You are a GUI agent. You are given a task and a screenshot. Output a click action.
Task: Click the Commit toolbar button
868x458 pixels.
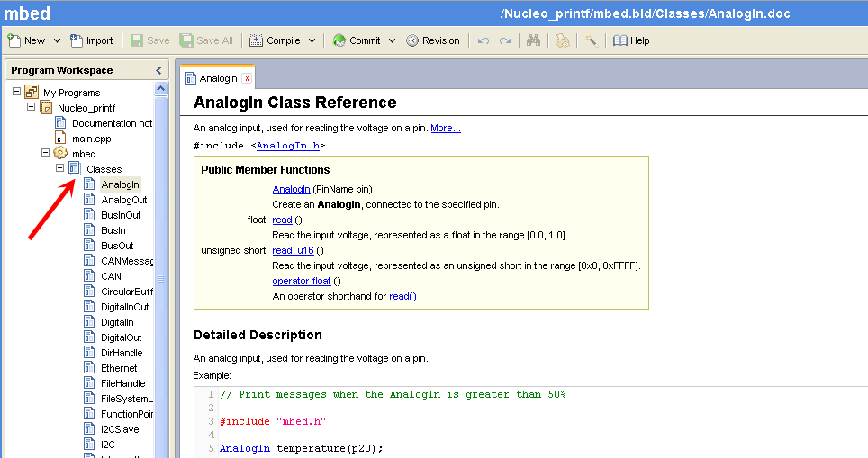click(x=356, y=40)
